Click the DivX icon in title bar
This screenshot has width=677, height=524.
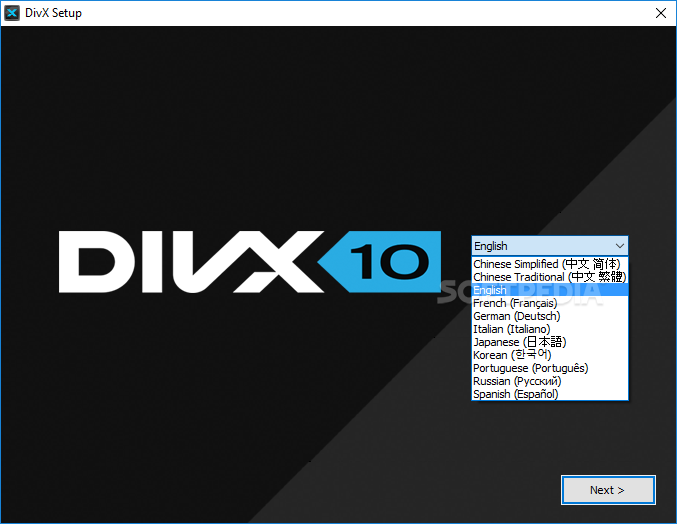click(12, 13)
